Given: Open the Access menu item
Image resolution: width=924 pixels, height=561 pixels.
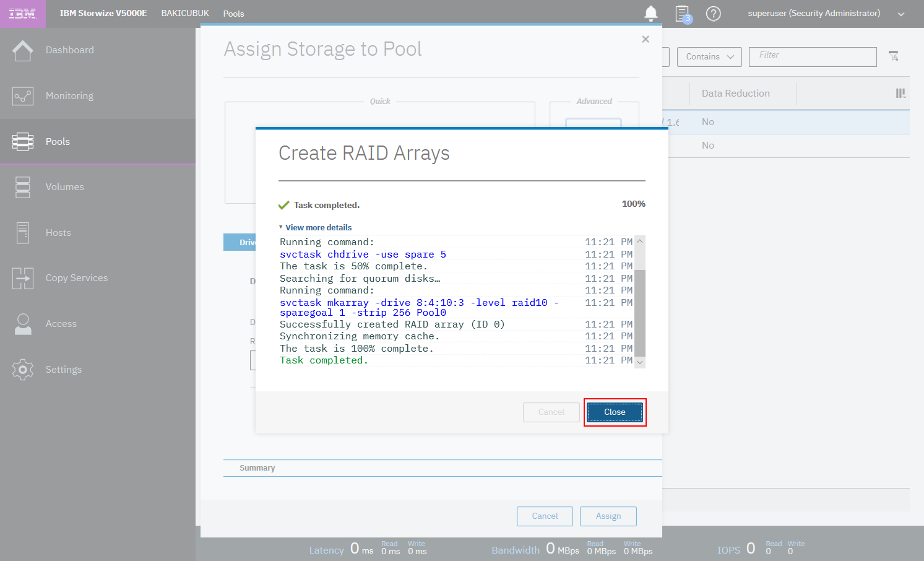Looking at the screenshot, I should 61,324.
